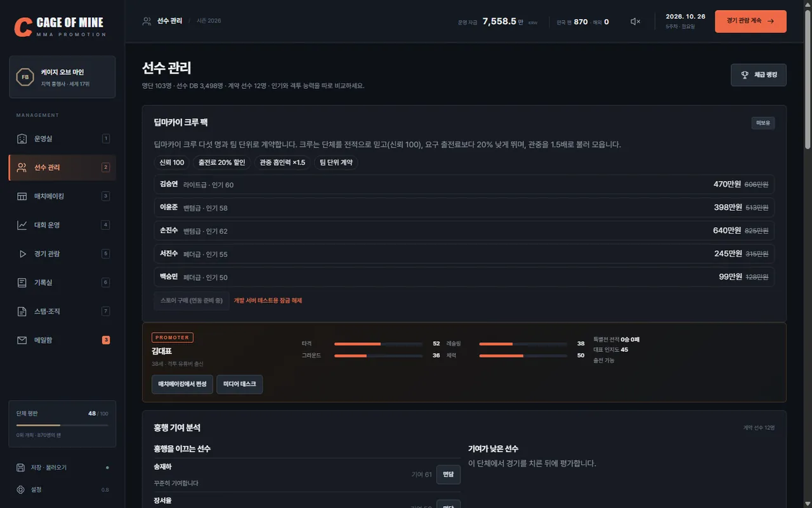Click the 경기 관람 play icon
This screenshot has width=812, height=508.
point(22,254)
